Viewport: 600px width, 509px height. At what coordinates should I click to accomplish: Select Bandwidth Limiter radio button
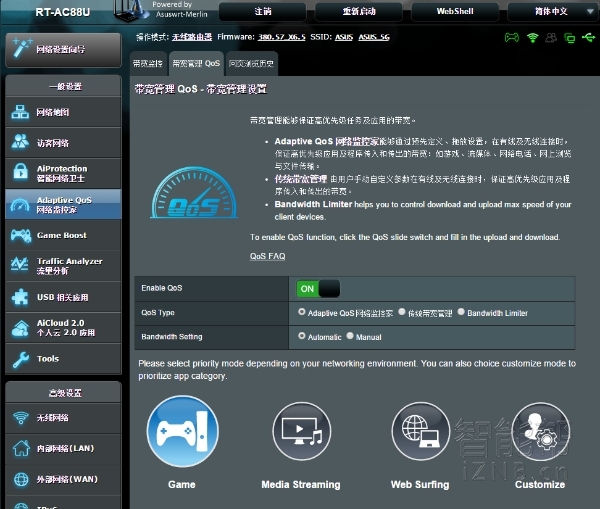[461, 312]
